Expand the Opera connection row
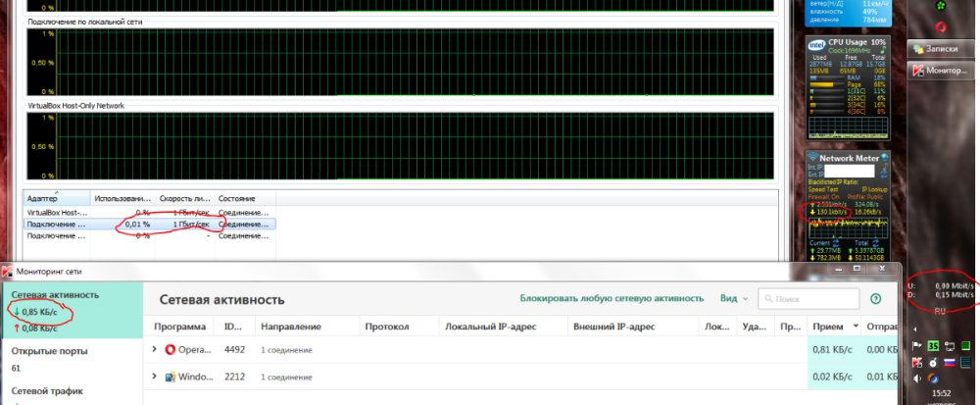 coord(155,349)
